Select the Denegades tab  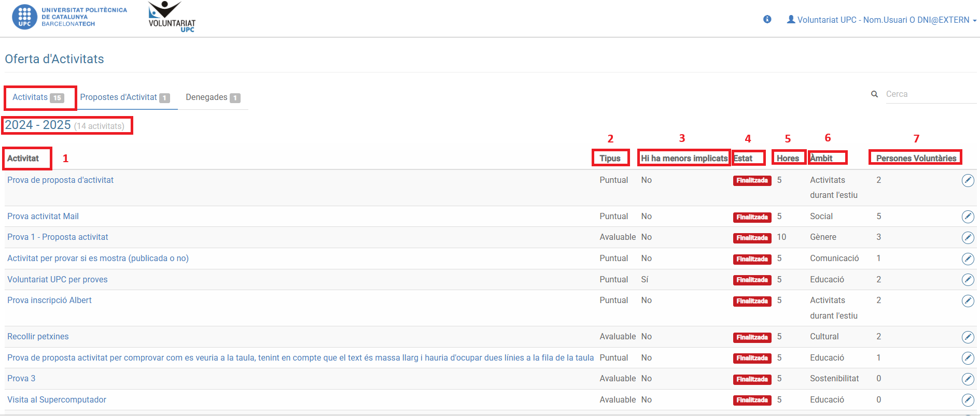click(x=213, y=97)
